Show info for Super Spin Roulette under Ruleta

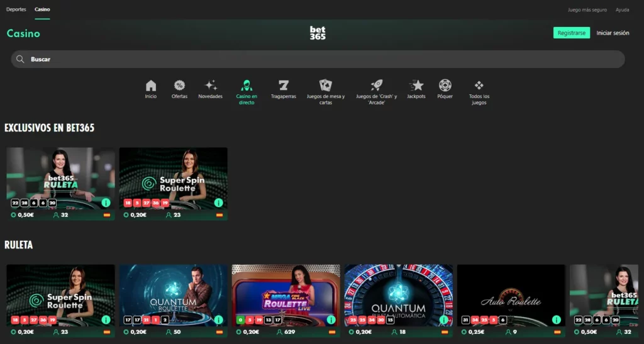[106, 319]
